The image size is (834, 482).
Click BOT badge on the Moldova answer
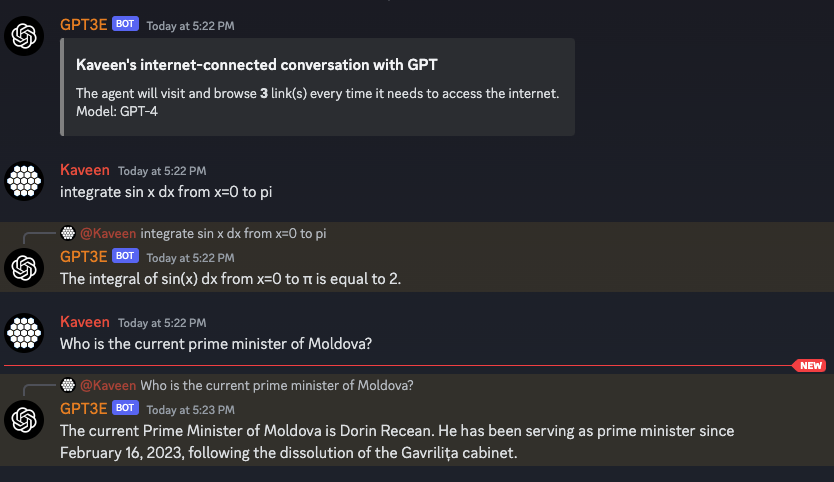[x=125, y=408]
